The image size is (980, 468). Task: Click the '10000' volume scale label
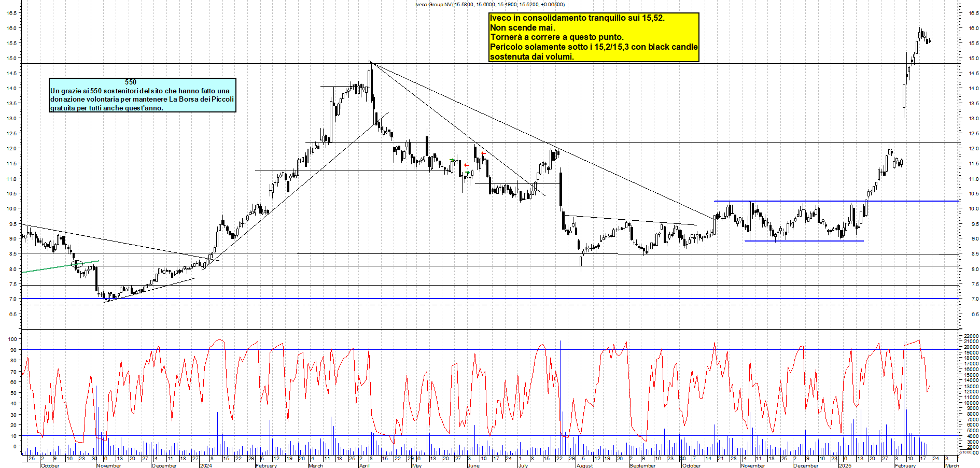tap(971, 403)
